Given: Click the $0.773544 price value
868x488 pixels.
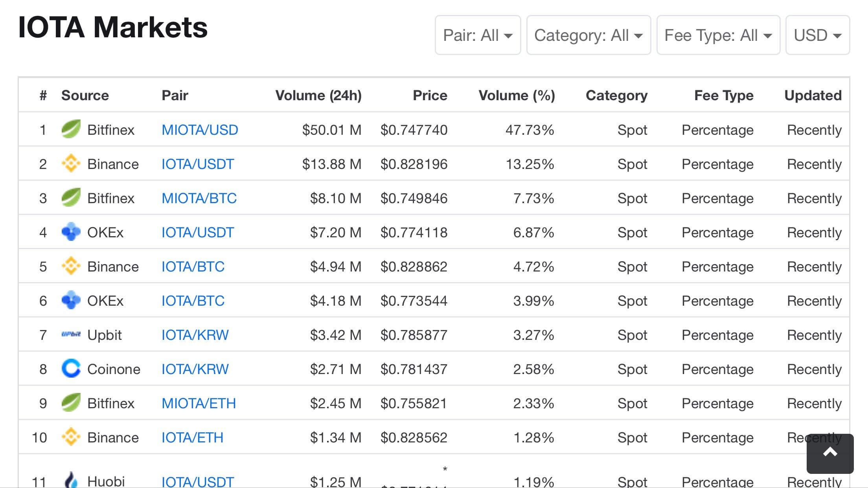Looking at the screenshot, I should (x=414, y=301).
